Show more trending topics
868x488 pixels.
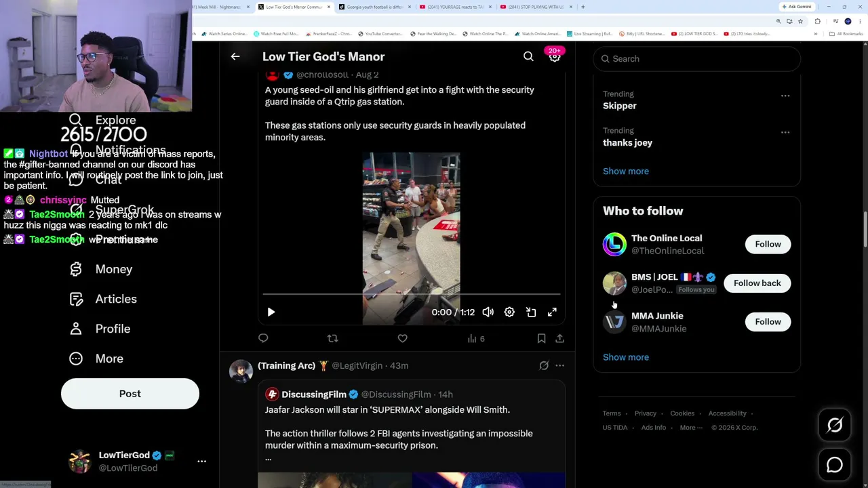626,171
